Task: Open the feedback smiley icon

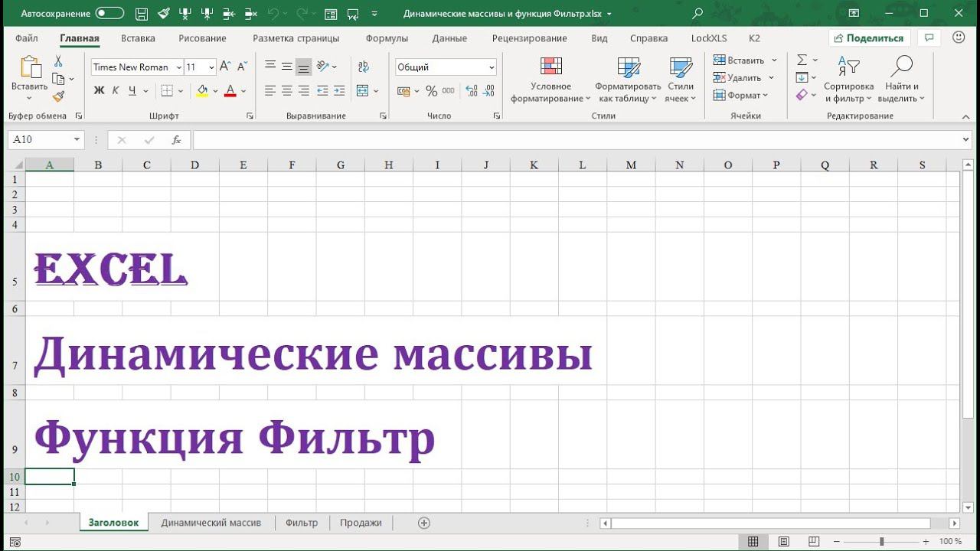Action: tap(958, 37)
